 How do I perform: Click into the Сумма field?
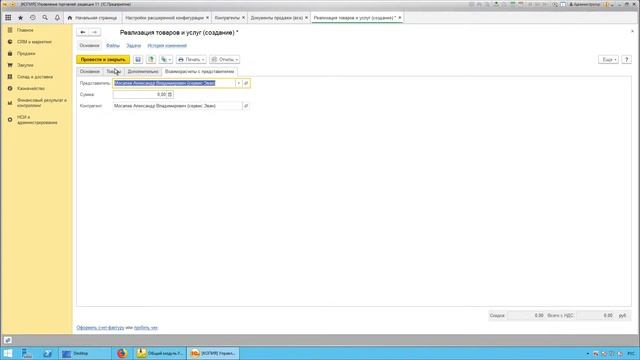(140, 95)
